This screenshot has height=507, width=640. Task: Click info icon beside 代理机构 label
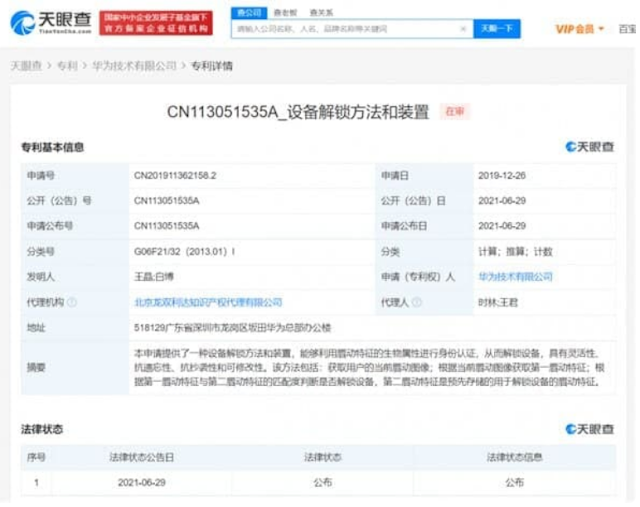[72, 302]
